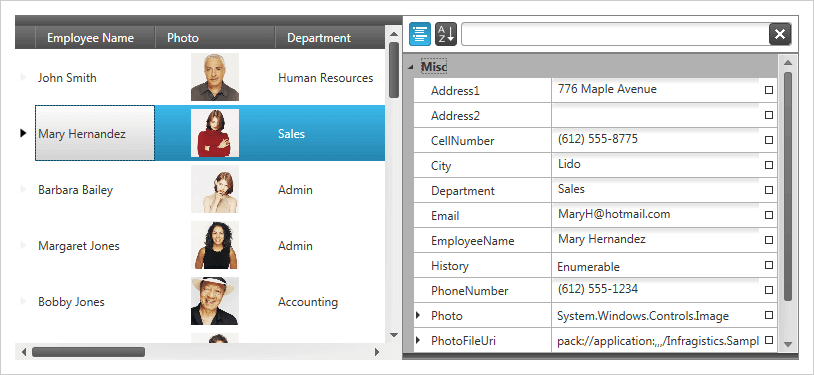Screen dimensions: 814x375
Task: Click the employee grid scroll left arrow
Action: pyautogui.click(x=23, y=353)
